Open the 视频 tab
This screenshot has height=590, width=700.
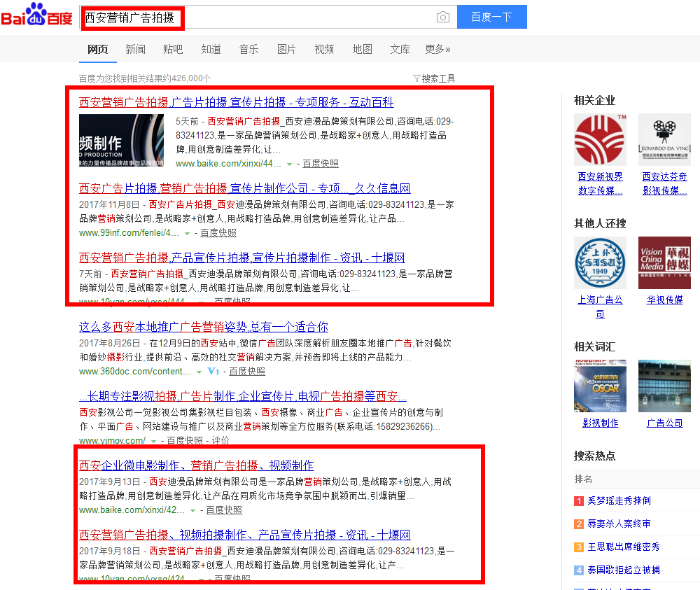[x=324, y=49]
